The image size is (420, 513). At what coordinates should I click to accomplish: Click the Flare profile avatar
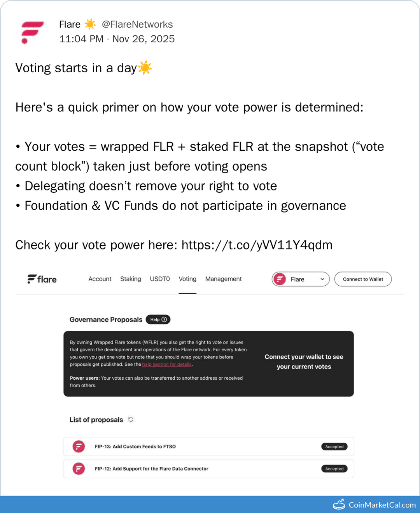click(x=32, y=32)
